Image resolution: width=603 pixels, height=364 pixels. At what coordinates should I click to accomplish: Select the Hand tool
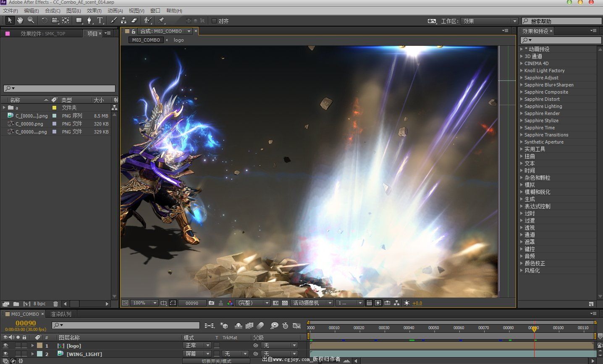click(20, 20)
